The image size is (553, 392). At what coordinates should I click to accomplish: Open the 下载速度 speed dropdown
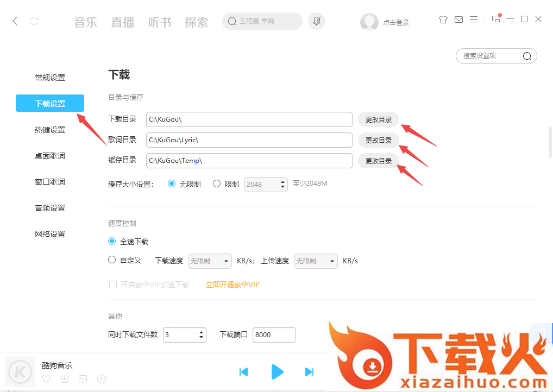210,261
